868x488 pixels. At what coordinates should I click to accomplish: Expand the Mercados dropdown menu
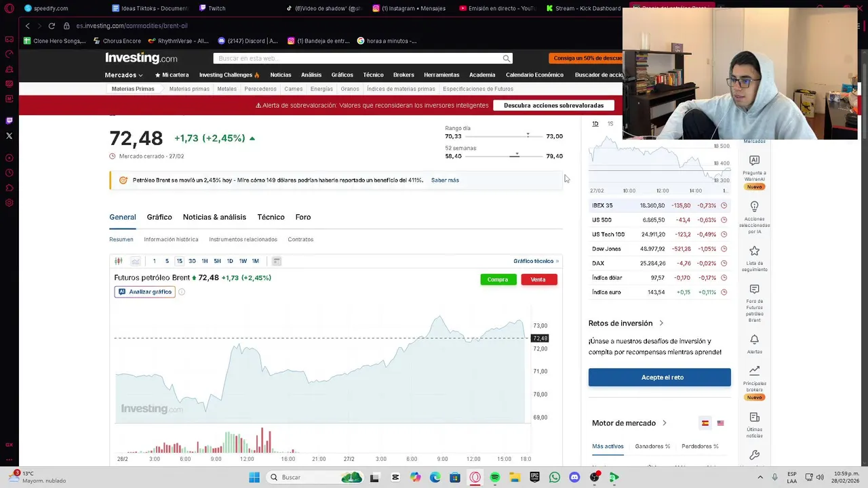pos(123,75)
